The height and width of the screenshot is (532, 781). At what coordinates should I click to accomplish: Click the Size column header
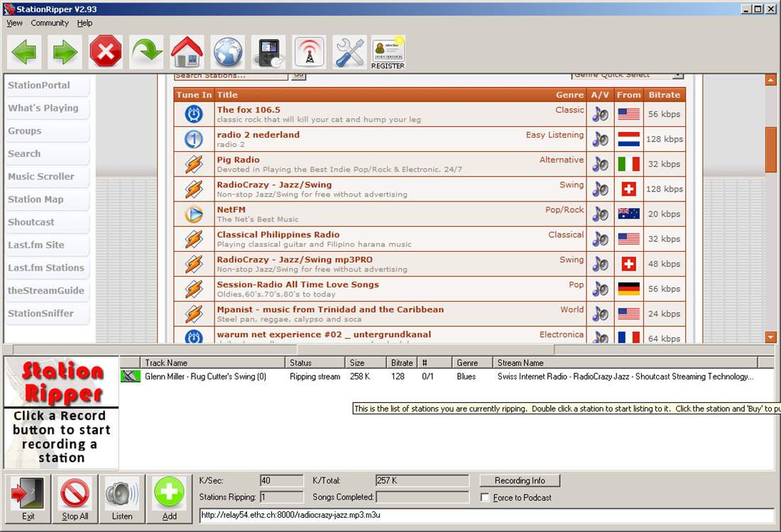[366, 362]
